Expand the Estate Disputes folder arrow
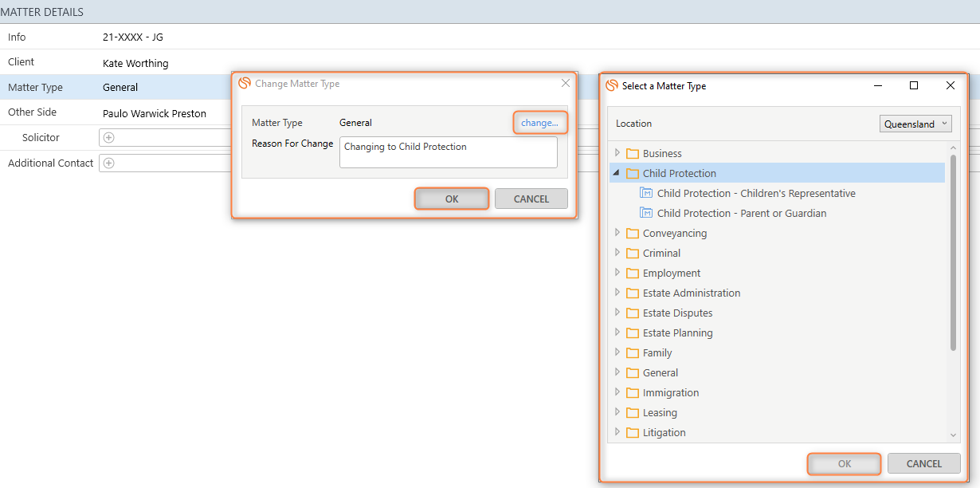Image resolution: width=980 pixels, height=488 pixels. point(617,313)
